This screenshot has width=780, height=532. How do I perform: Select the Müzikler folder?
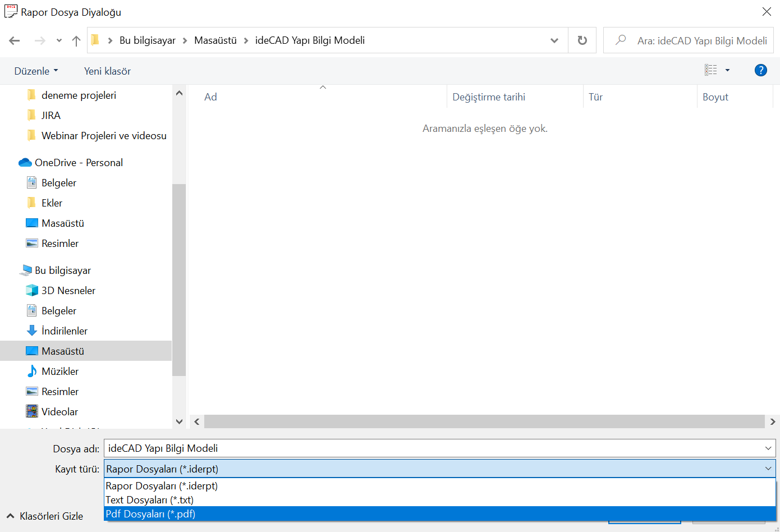[x=59, y=372]
